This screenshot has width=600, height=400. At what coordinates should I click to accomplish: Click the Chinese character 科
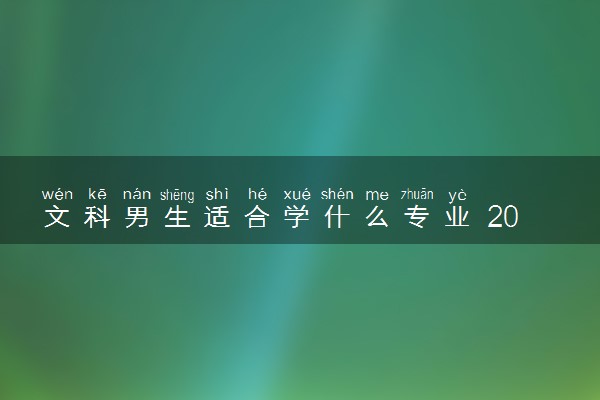97,217
